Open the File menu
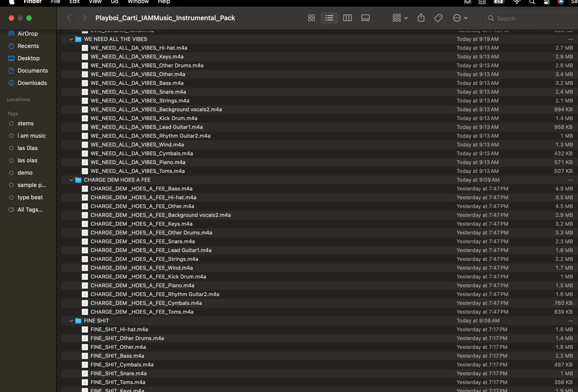The image size is (578, 392). (55, 2)
